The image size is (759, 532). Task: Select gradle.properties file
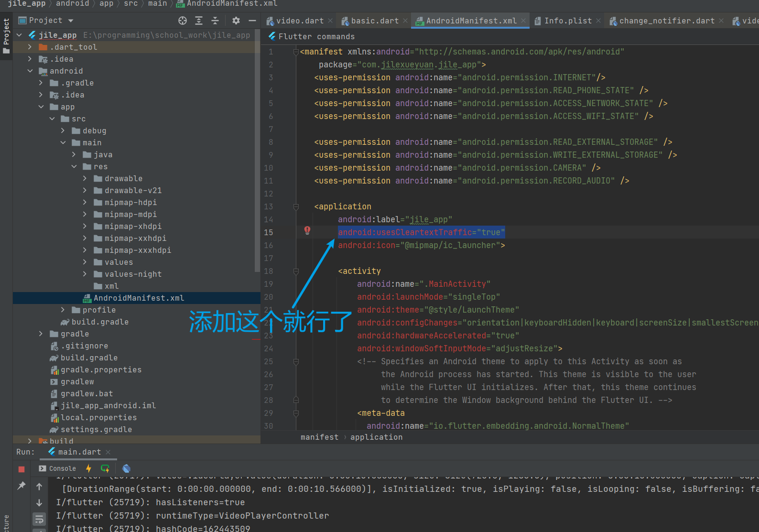coord(96,369)
